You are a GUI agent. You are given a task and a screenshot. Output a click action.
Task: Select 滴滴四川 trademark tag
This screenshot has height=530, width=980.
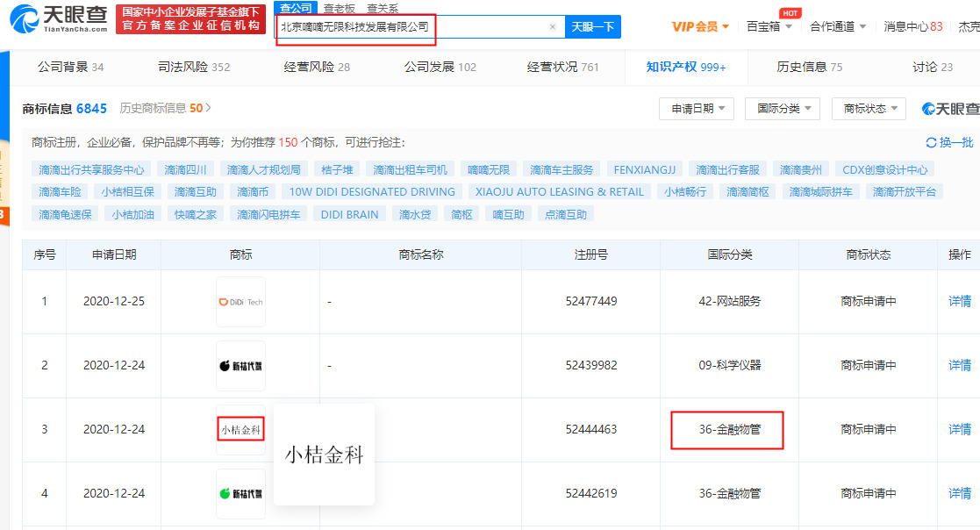(185, 169)
